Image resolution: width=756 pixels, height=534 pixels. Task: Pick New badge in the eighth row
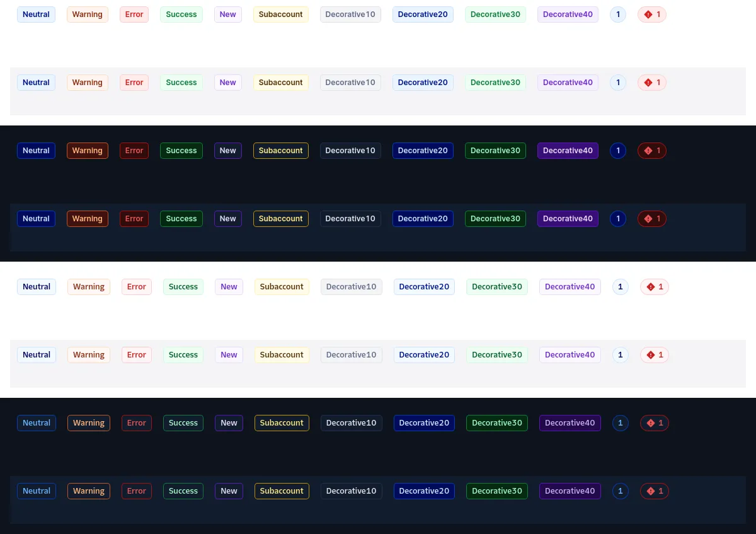tap(229, 491)
